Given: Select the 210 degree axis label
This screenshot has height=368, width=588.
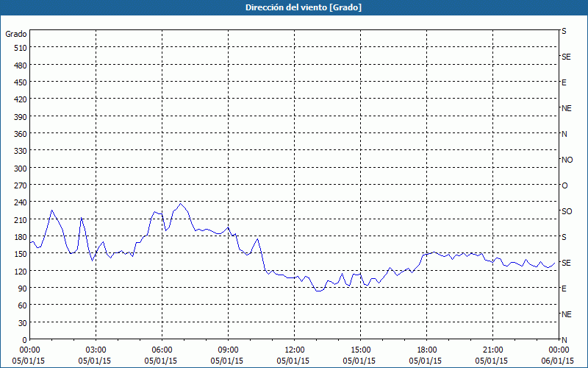Looking at the screenshot, I should 21,219.
